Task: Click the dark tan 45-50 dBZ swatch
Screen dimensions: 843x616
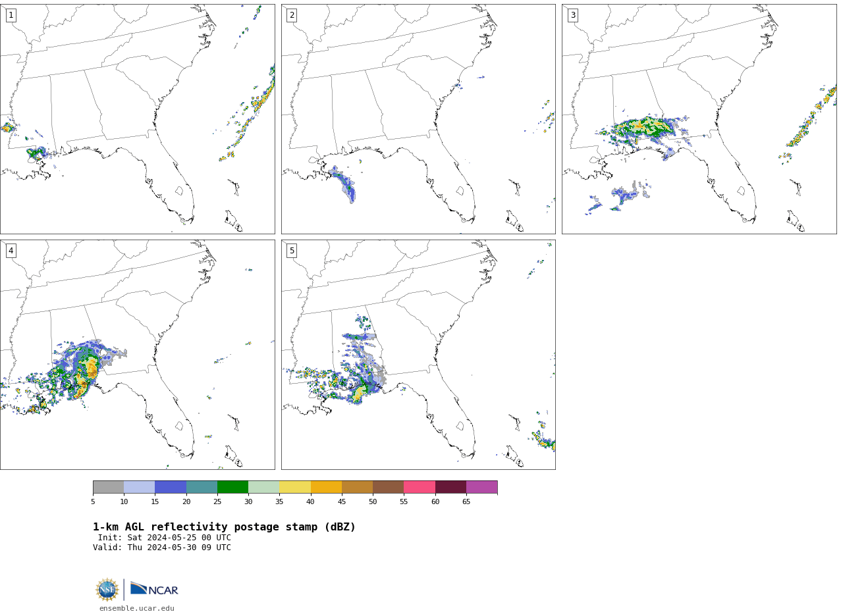Action: click(x=357, y=487)
